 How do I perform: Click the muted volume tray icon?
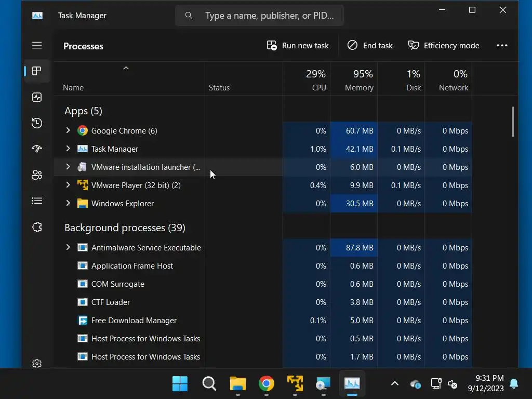coord(453,384)
